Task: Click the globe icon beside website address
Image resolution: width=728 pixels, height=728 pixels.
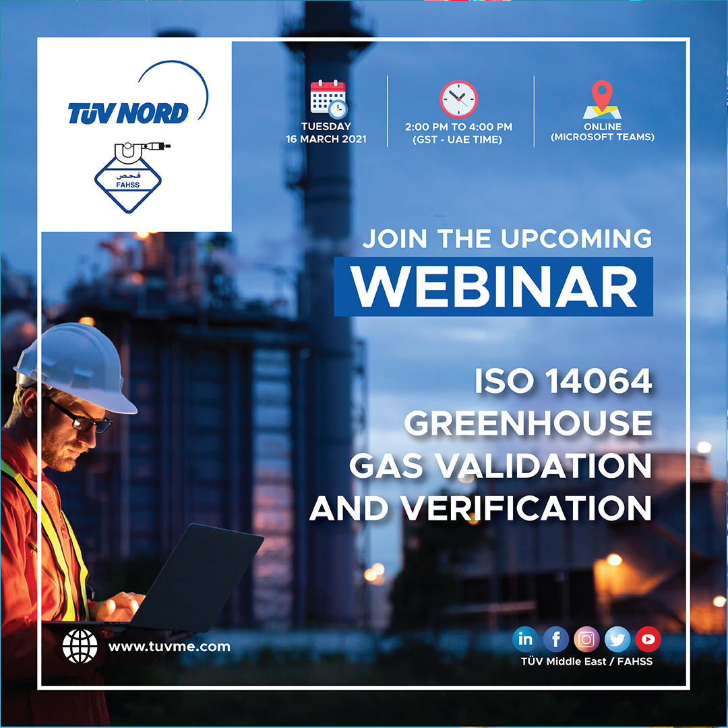Action: (80, 646)
